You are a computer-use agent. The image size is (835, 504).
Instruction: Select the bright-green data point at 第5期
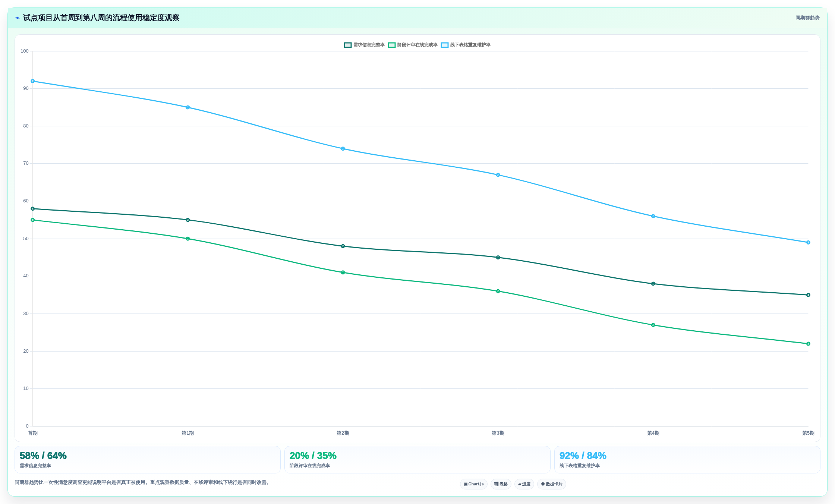click(x=808, y=344)
